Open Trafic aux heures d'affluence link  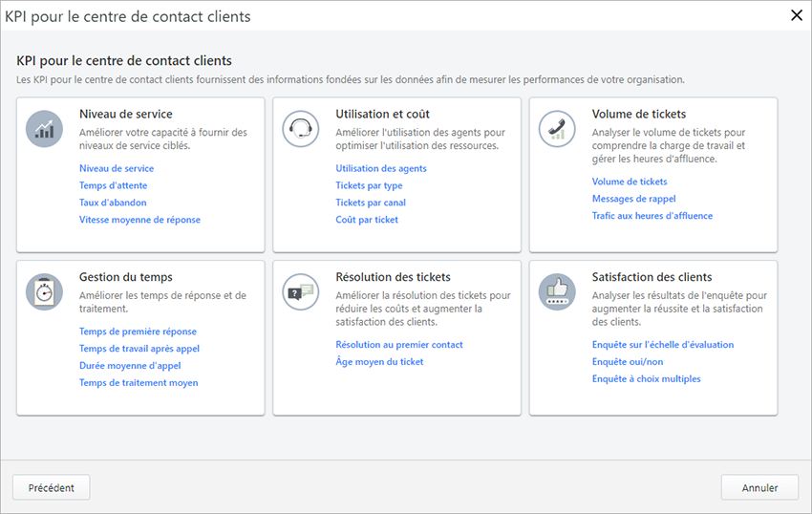tap(652, 216)
